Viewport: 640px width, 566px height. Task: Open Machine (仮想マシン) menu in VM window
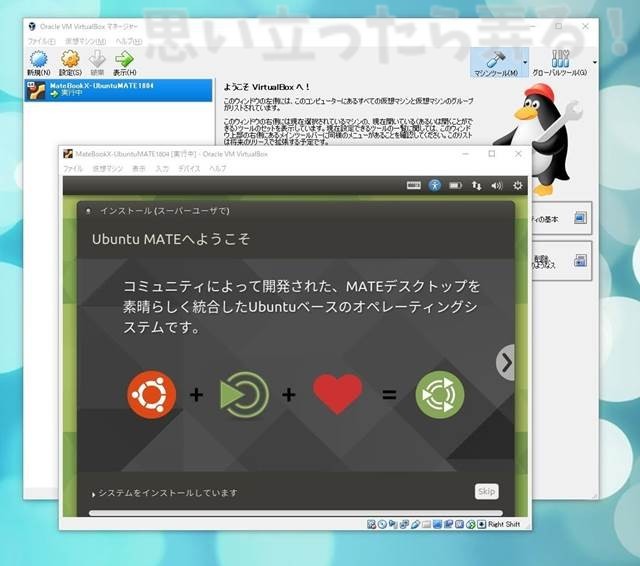(x=107, y=169)
